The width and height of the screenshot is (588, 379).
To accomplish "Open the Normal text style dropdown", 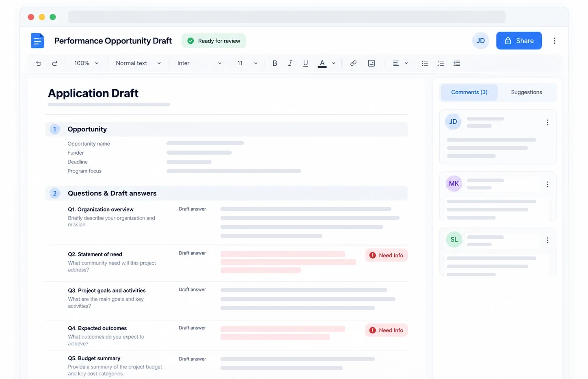I will 138,63.
